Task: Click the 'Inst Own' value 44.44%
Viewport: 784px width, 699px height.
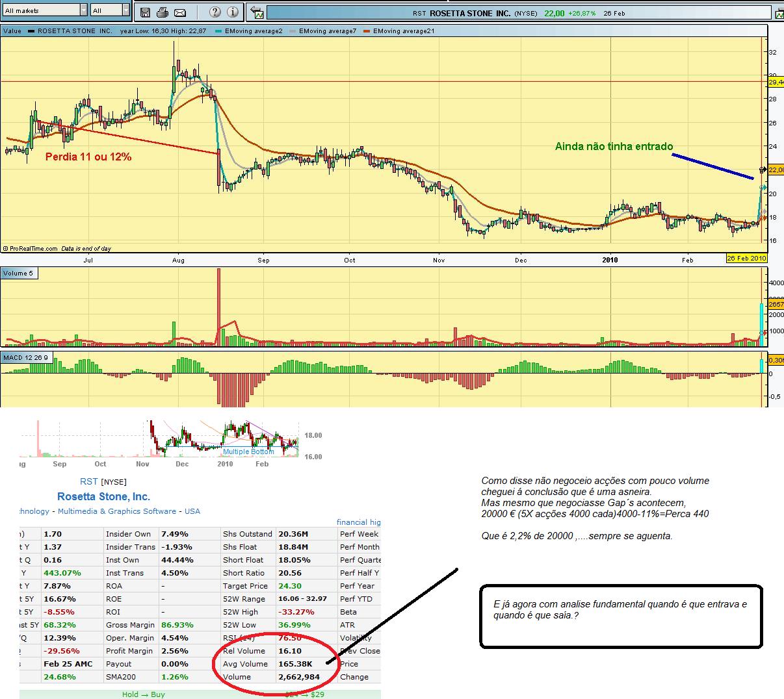Action: coord(177,560)
